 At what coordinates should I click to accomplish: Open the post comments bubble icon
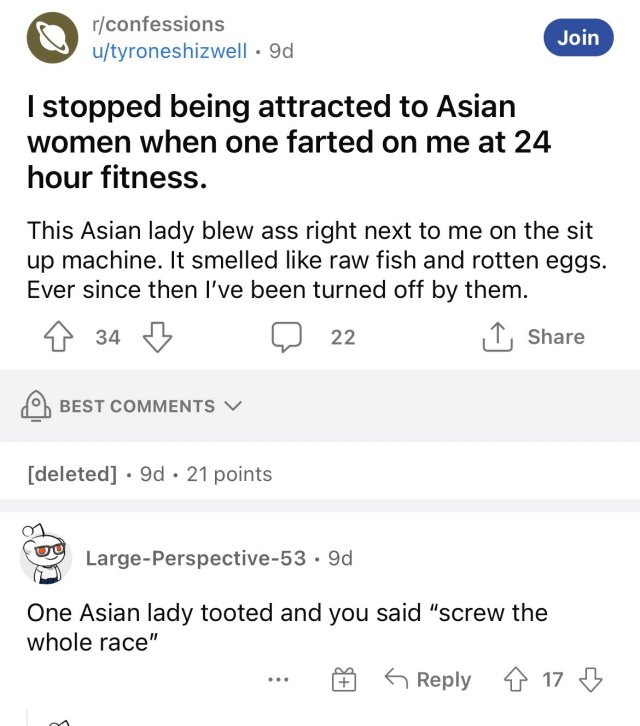288,337
